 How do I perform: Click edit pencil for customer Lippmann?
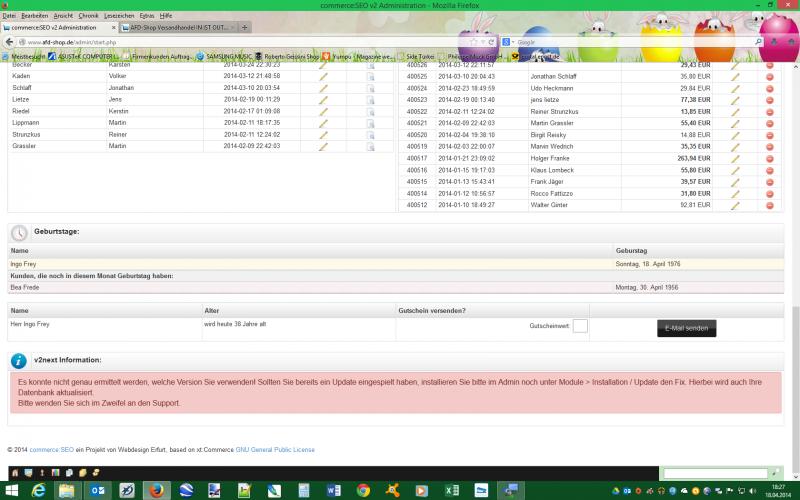pos(323,123)
